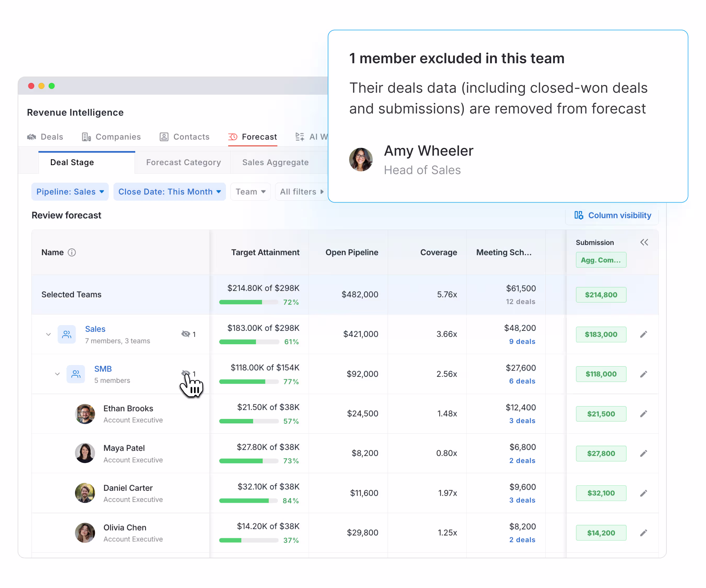Click Maya Patel's 73% attainment bar

click(248, 461)
